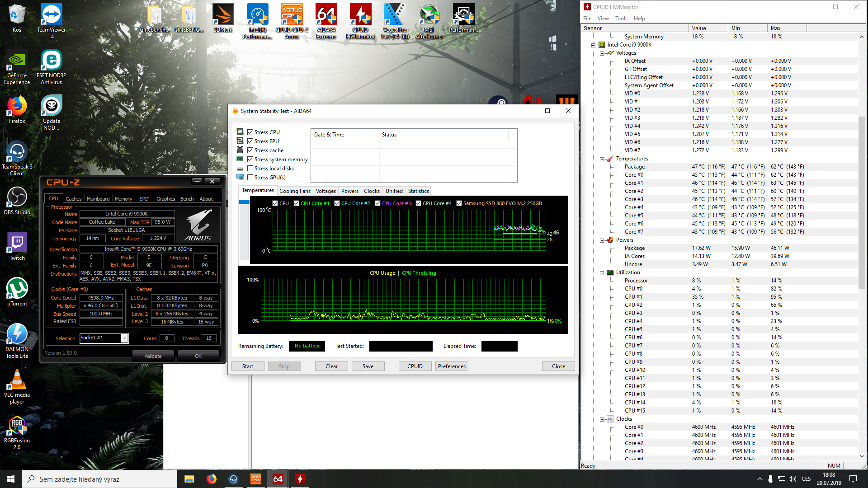Toggle CPU Core #3 graph checkbox
This screenshot has height=488, width=868.
coord(377,203)
